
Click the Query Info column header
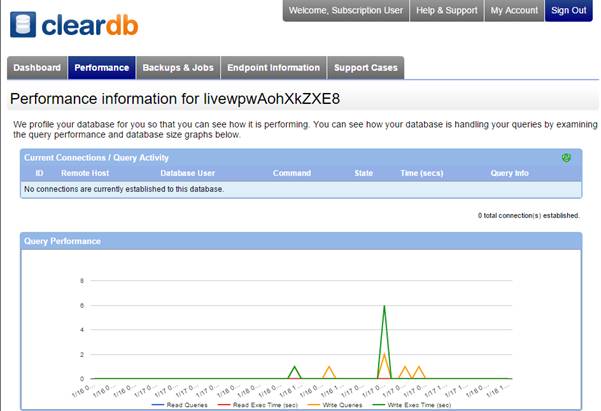point(510,173)
